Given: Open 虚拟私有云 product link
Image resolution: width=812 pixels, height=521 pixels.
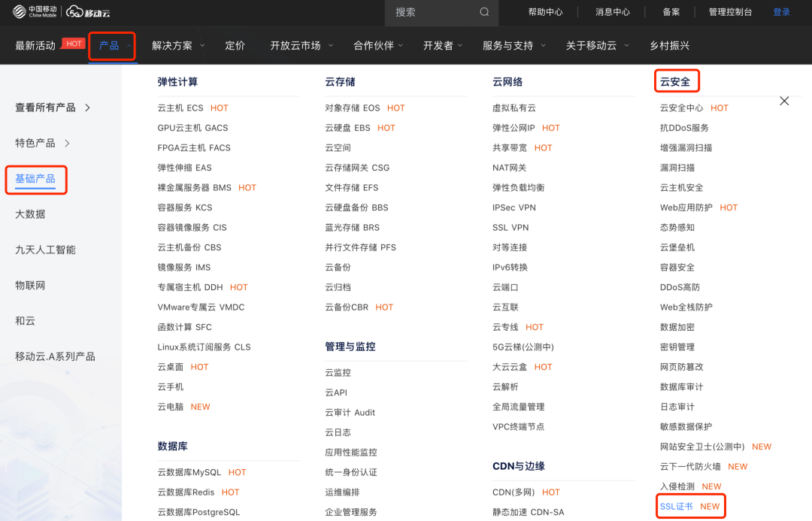Looking at the screenshot, I should point(514,108).
